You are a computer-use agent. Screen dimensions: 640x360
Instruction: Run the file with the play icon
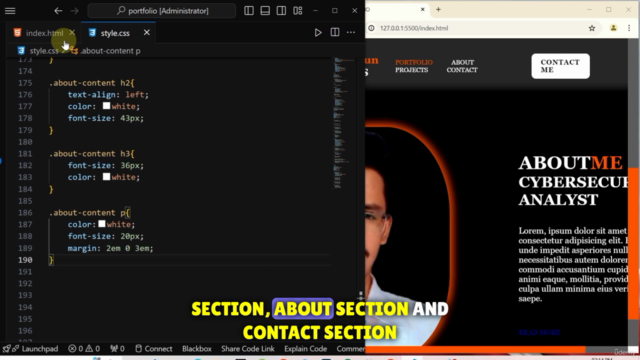tap(318, 33)
